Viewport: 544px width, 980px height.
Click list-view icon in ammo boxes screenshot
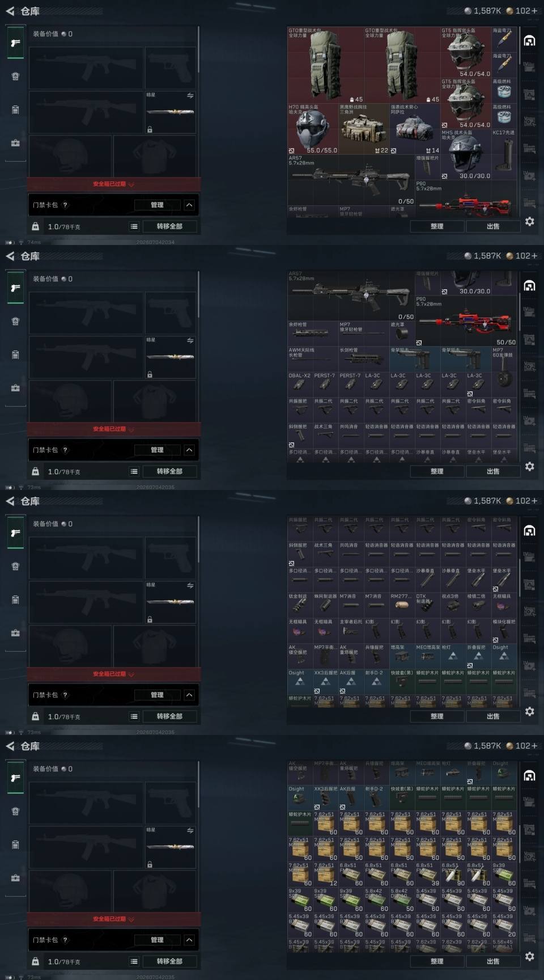click(134, 961)
